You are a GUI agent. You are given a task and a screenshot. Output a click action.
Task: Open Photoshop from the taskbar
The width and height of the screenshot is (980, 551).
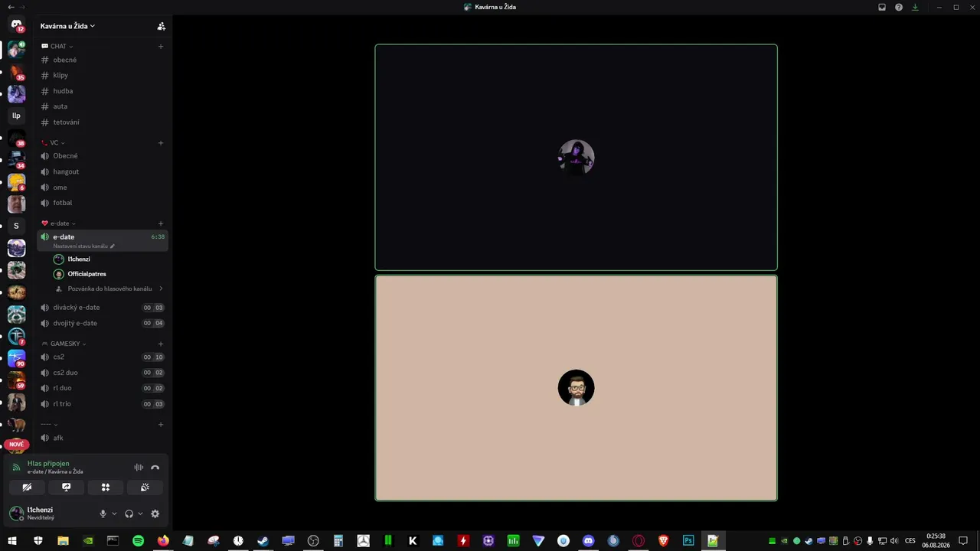[x=688, y=541]
